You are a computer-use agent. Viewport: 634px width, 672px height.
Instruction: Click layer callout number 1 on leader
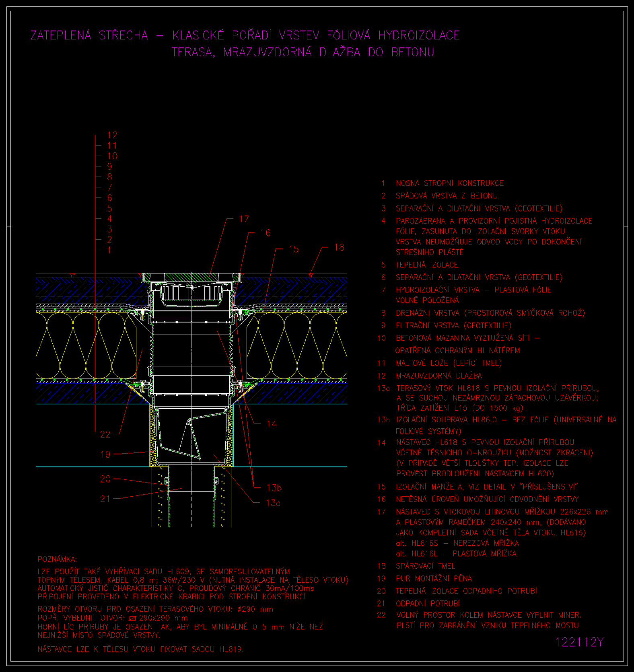(109, 250)
